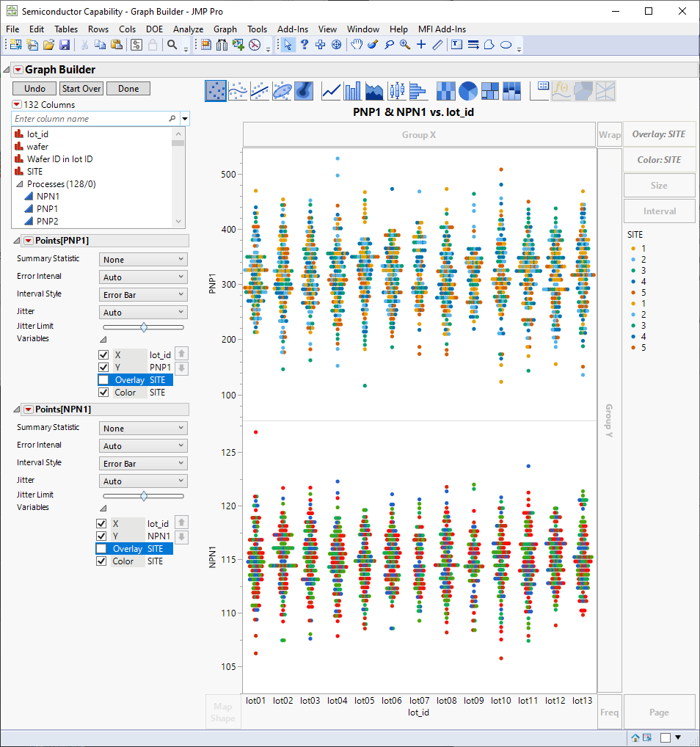Choose the Line chart element icon
The width and height of the screenshot is (700, 747).
[331, 91]
